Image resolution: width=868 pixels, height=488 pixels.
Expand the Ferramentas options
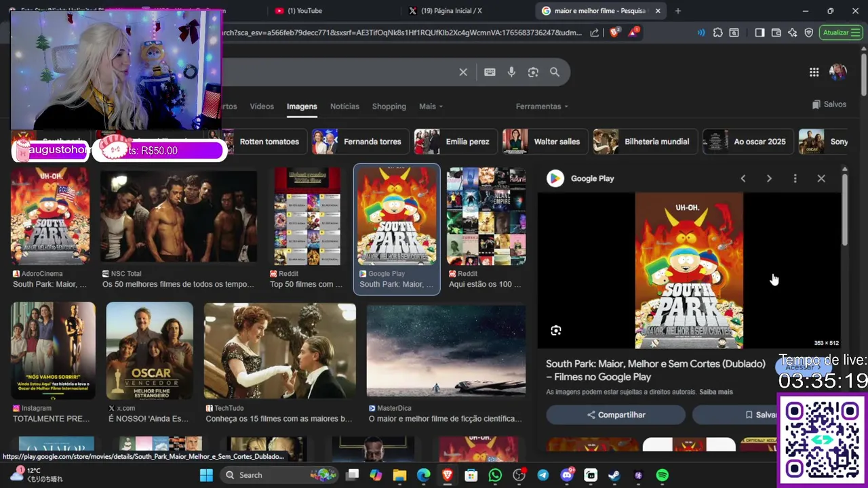point(542,106)
